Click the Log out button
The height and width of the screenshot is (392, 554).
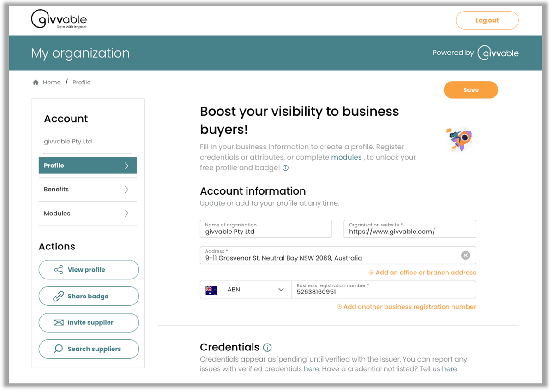[x=487, y=20]
